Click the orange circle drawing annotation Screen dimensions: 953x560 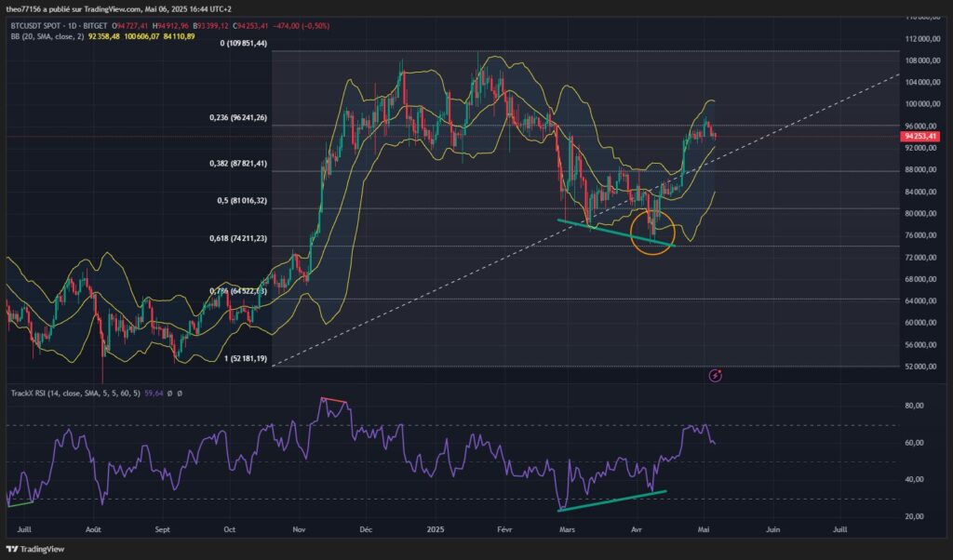655,233
